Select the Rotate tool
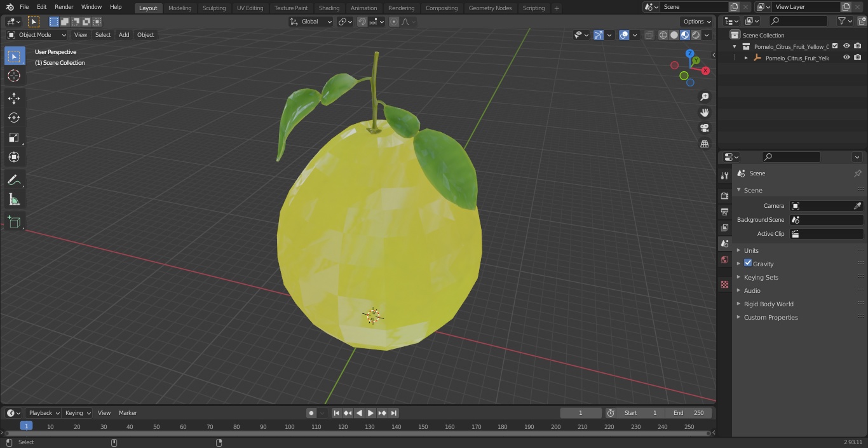Image resolution: width=868 pixels, height=448 pixels. tap(15, 118)
